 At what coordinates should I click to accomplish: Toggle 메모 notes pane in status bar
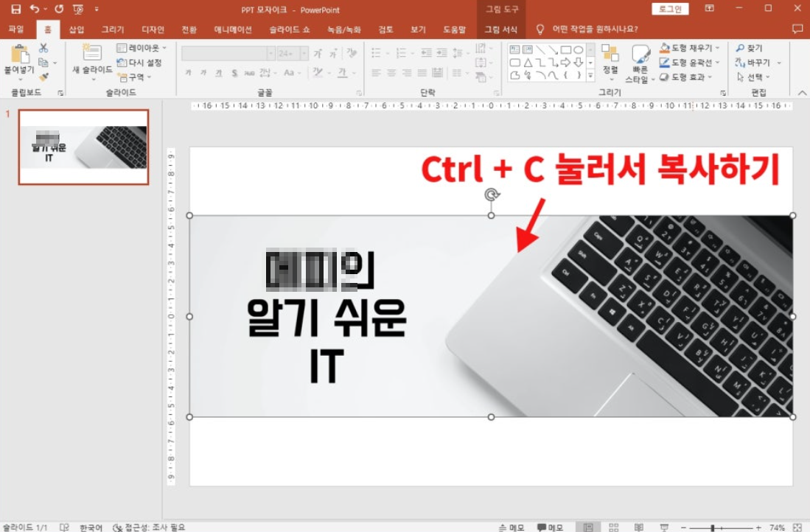[x=511, y=527]
